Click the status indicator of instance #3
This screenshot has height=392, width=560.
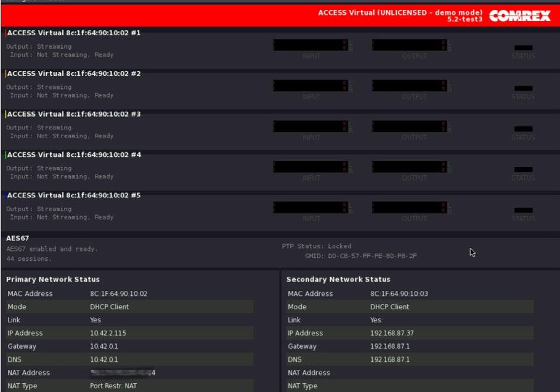click(523, 129)
